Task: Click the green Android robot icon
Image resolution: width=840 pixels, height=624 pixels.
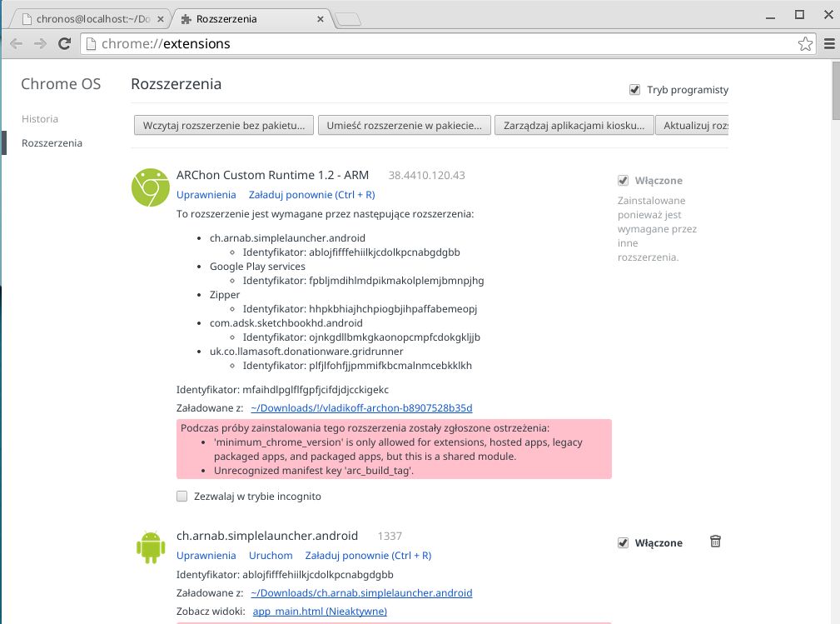Action: (x=150, y=547)
